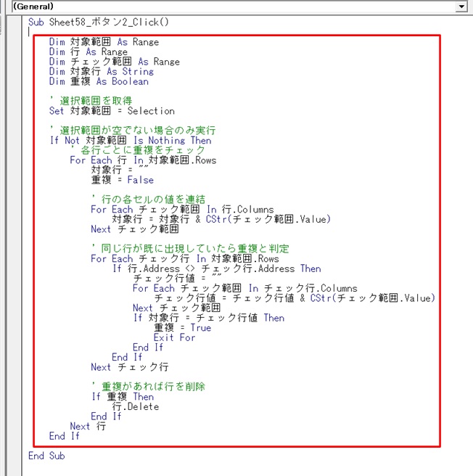
Task: Click the comment '同じ行が既に出現していたら重複と判定'
Action: point(190,249)
